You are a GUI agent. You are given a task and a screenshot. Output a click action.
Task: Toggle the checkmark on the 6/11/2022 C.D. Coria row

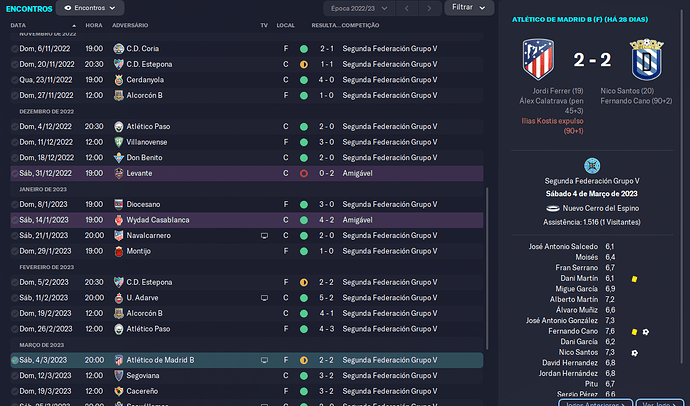tap(15, 49)
